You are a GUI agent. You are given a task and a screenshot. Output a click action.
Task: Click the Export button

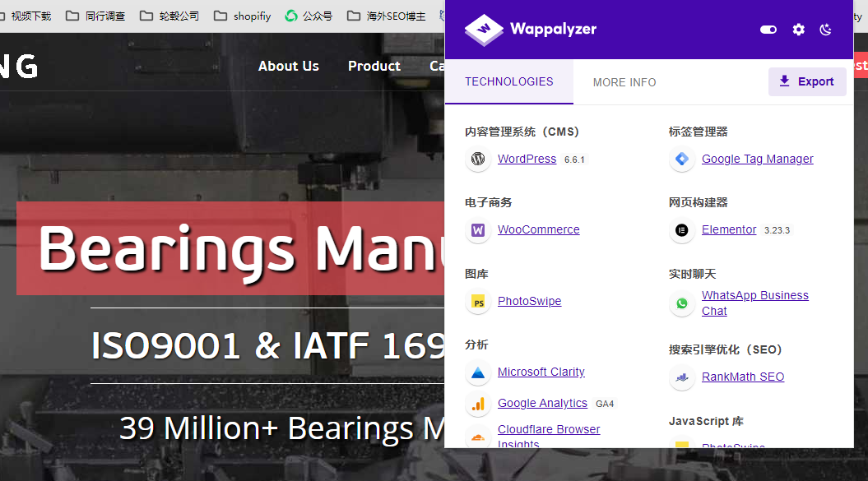807,81
